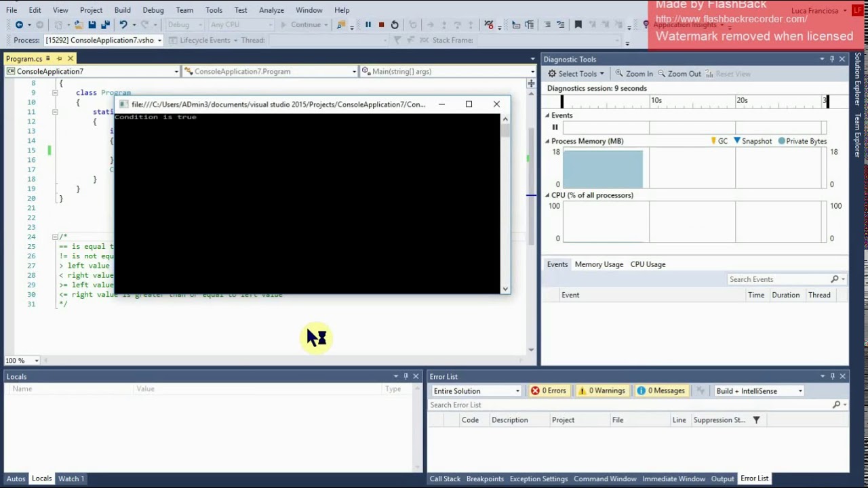
Task: Click the 10s mark on the diagnostics timeline
Action: [x=656, y=100]
